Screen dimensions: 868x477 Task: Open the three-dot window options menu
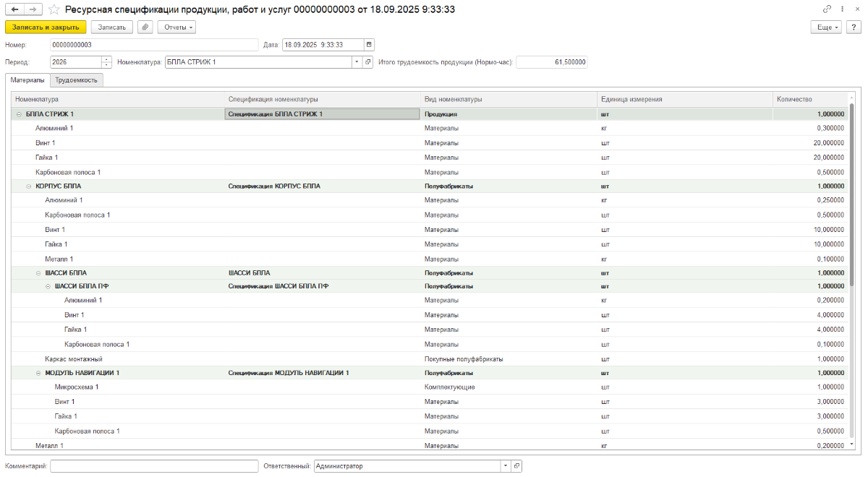843,9
